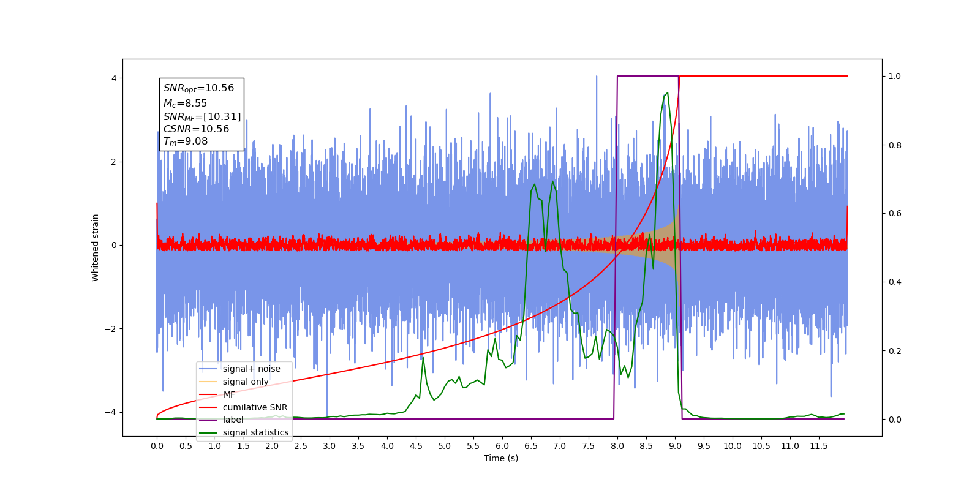The image size is (980, 490).
Task: Click x-axis tick label 11.5
Action: tap(819, 446)
